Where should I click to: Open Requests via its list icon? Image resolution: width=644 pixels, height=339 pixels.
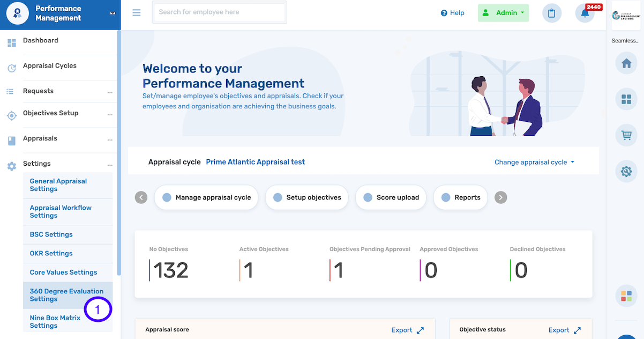11,91
